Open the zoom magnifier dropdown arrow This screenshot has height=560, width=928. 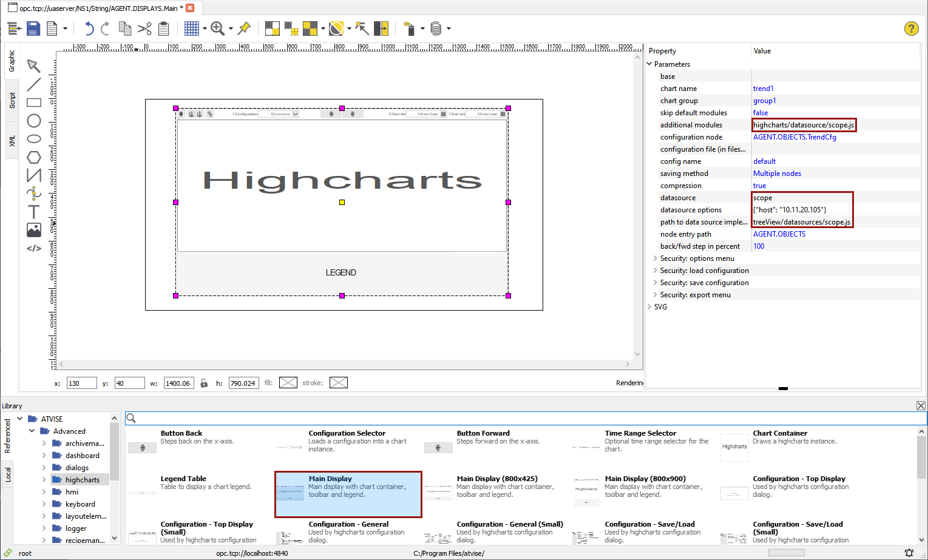231,29
